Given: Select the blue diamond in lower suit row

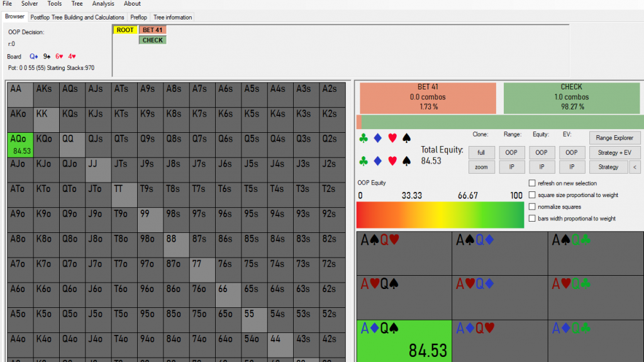Looking at the screenshot, I should pyautogui.click(x=378, y=161).
